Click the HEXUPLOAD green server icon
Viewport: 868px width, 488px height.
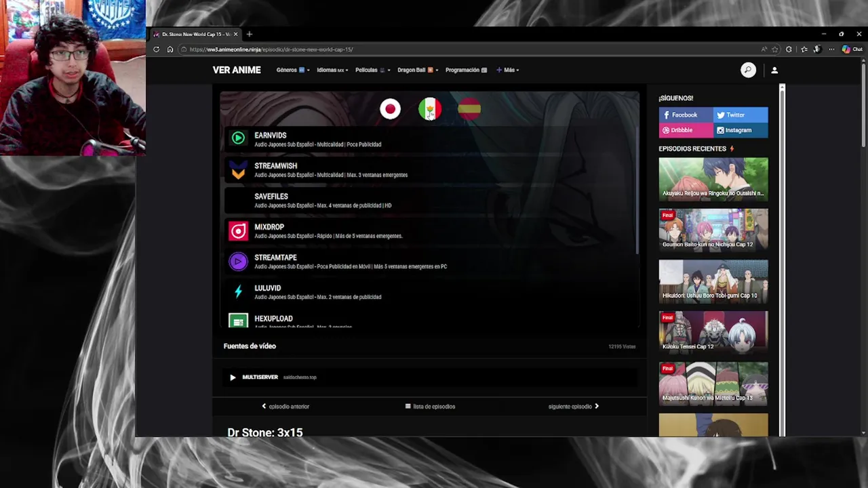tap(238, 321)
